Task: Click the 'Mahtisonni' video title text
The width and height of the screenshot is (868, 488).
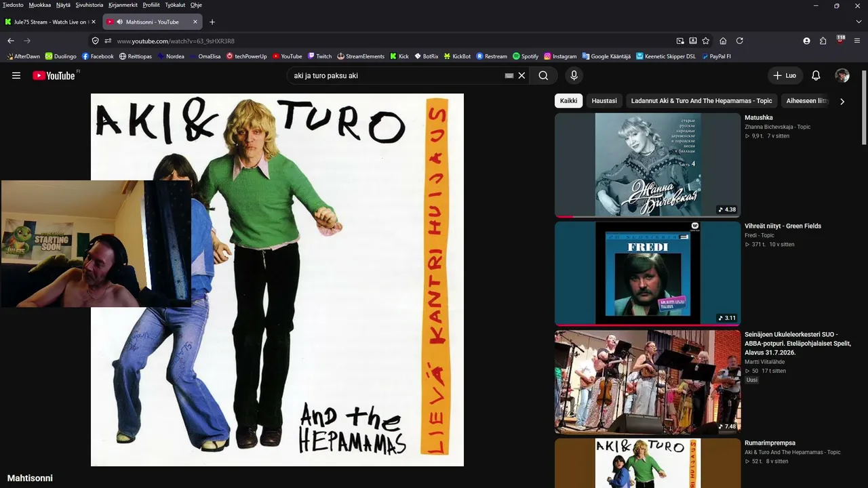Action: click(30, 478)
